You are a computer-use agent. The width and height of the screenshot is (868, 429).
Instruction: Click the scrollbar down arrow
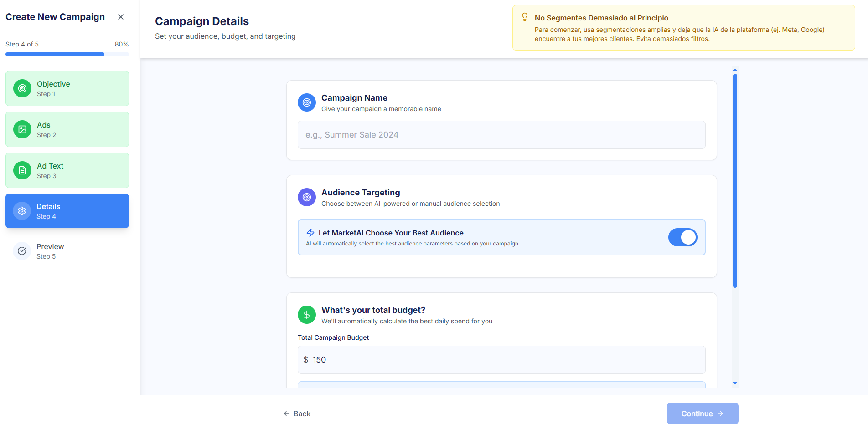point(735,383)
